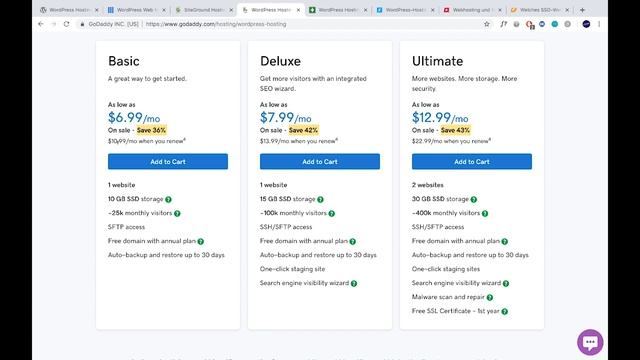This screenshot has width=640, height=360.
Task: Open Chrome three-dot menu
Action: tap(599, 24)
